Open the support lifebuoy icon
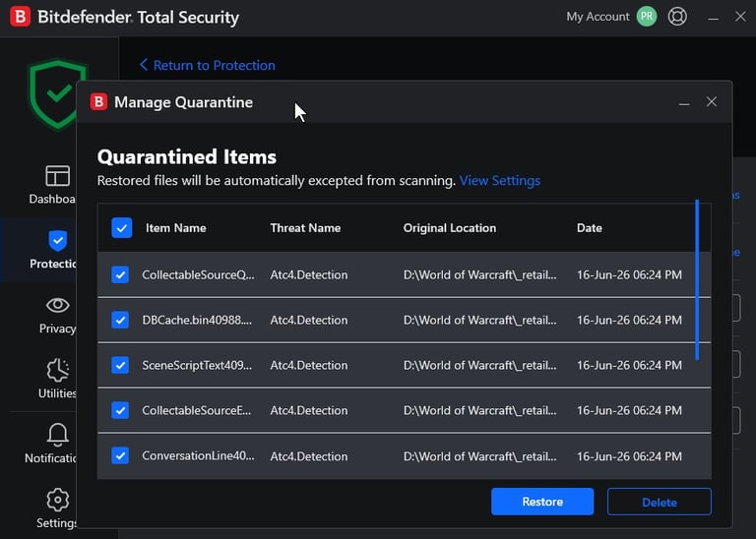Image resolution: width=756 pixels, height=539 pixels. [677, 17]
